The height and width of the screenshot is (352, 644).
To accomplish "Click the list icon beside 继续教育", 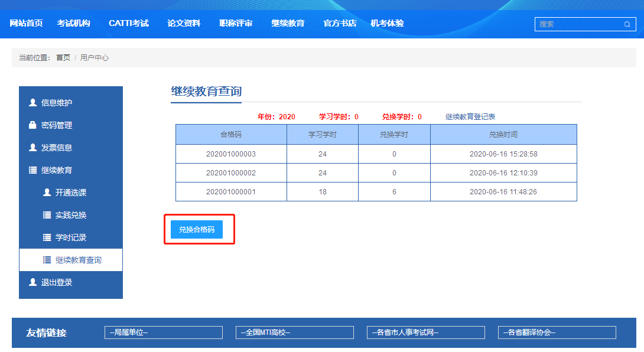I will (32, 170).
